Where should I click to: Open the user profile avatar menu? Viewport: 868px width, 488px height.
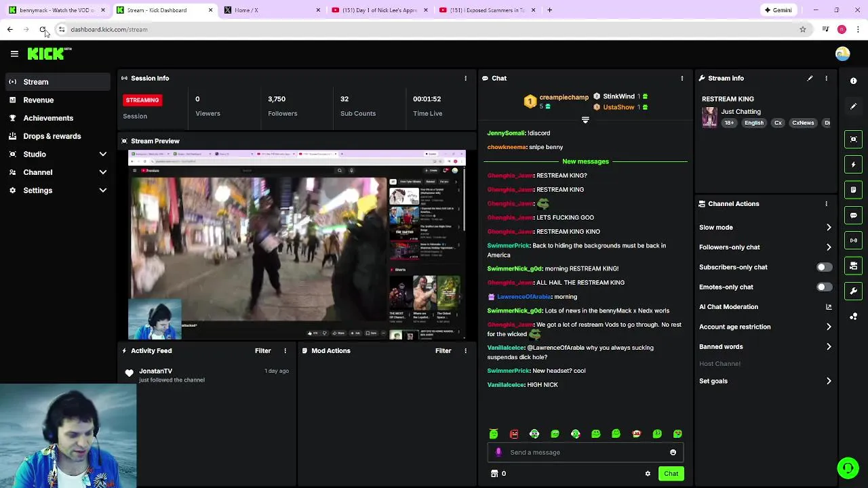point(842,54)
